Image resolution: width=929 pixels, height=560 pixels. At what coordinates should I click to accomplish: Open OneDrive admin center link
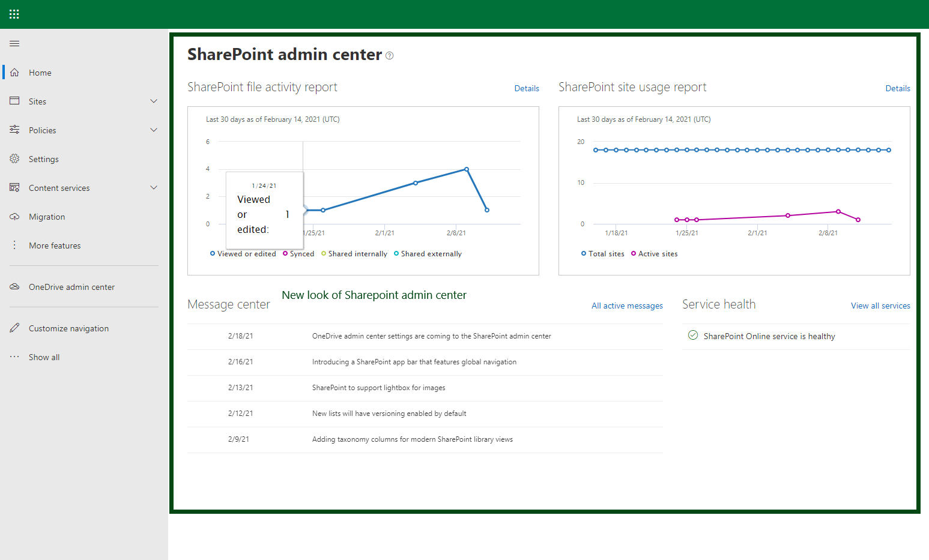[71, 287]
